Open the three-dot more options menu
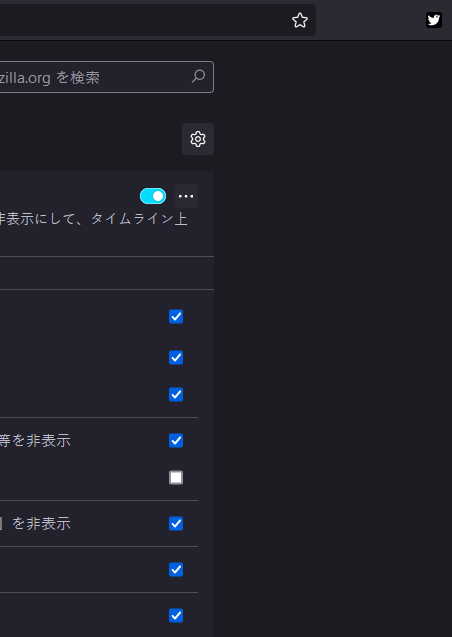This screenshot has height=637, width=452. click(x=186, y=196)
